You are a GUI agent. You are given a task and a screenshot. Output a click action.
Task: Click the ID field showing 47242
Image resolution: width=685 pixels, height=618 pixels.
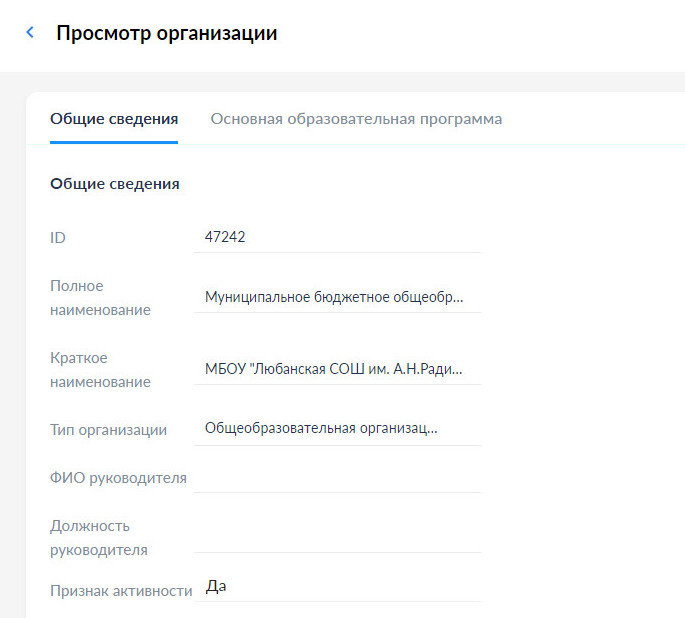[x=337, y=237]
